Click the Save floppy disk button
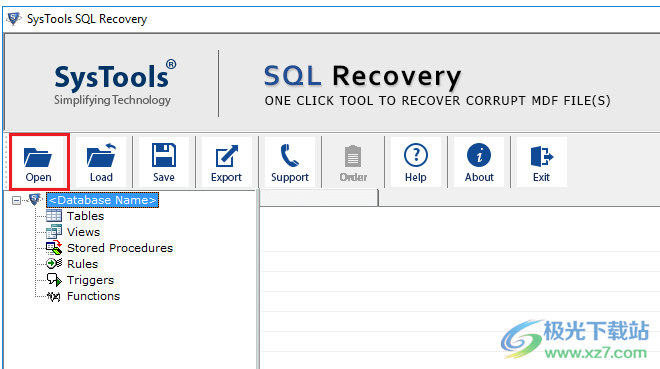The height and width of the screenshot is (369, 660). (x=164, y=162)
